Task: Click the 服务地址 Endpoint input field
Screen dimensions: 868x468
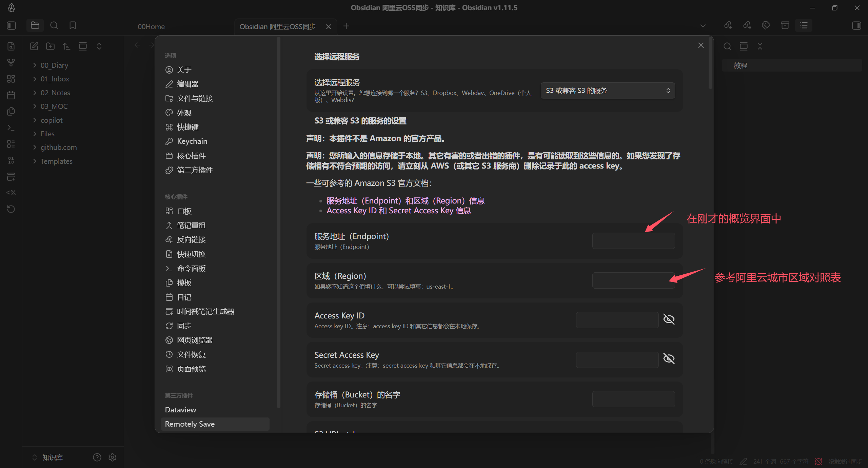Action: point(633,241)
